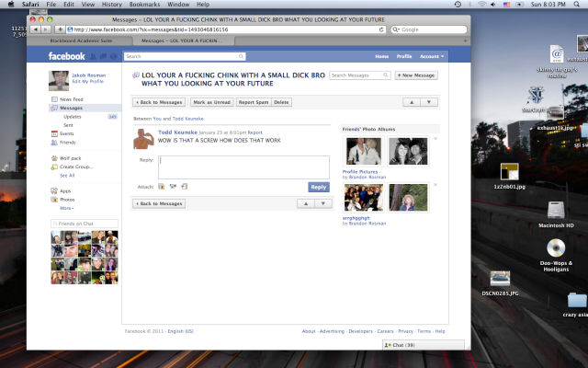Show next message with top down arrow

coord(429,102)
